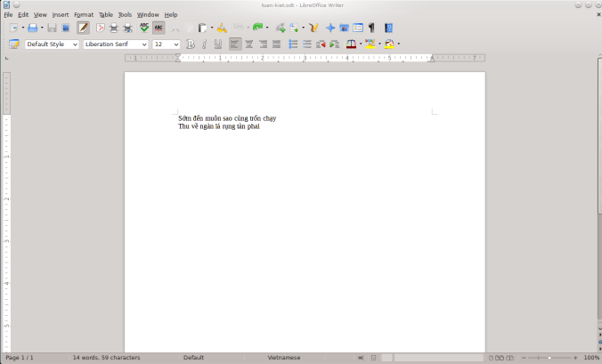Click the Print icon in toolbar
This screenshot has width=602, height=364.
pos(113,28)
